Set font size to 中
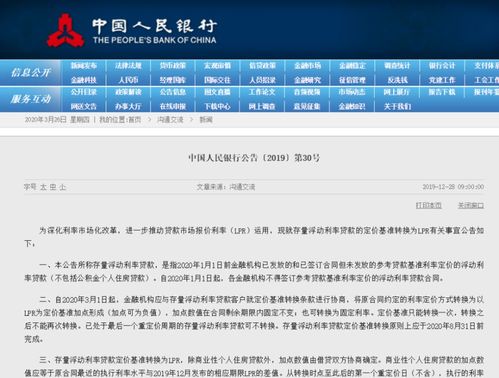499x378 pixels. click(x=53, y=187)
